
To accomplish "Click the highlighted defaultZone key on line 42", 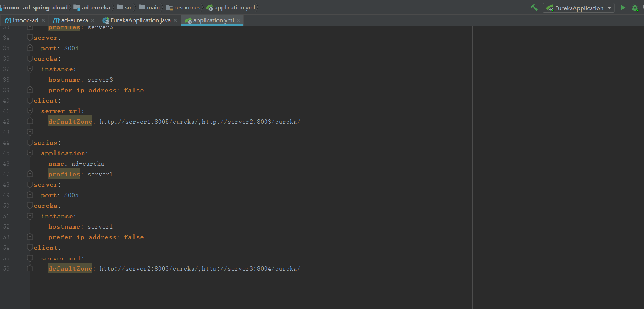I will 70,122.
